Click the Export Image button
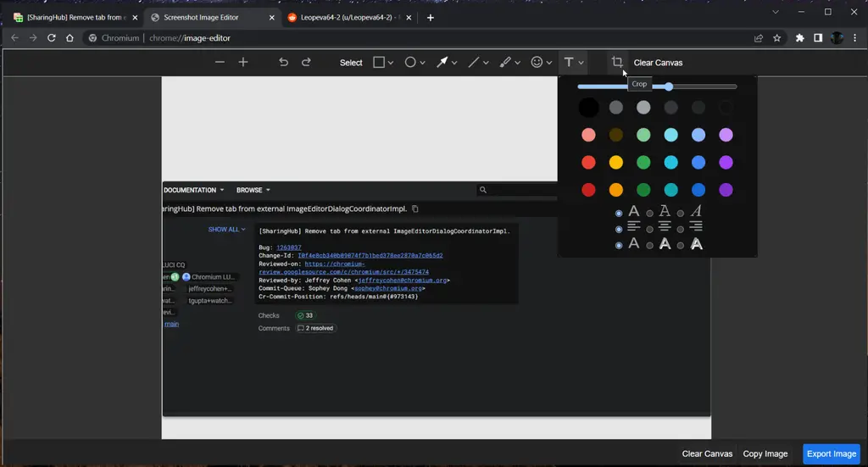The image size is (868, 467). [831, 453]
